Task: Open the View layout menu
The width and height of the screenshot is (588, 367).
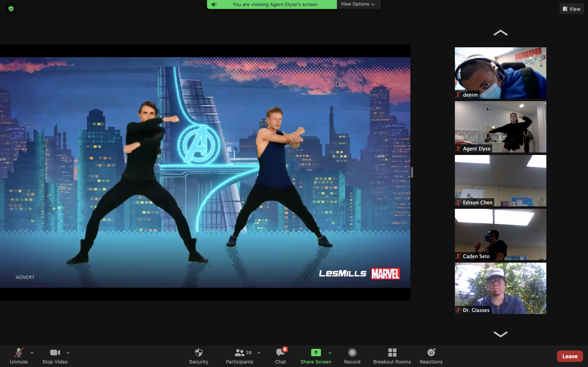Action: click(571, 9)
